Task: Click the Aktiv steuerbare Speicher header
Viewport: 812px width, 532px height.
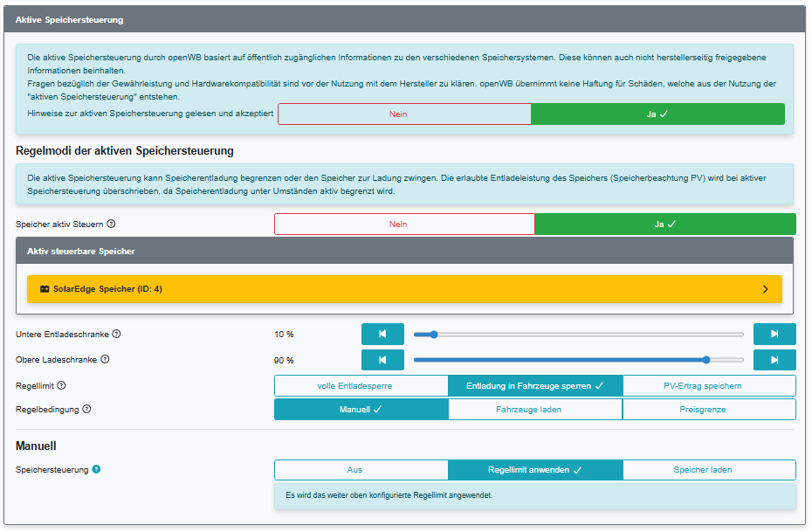Action: coord(404,251)
